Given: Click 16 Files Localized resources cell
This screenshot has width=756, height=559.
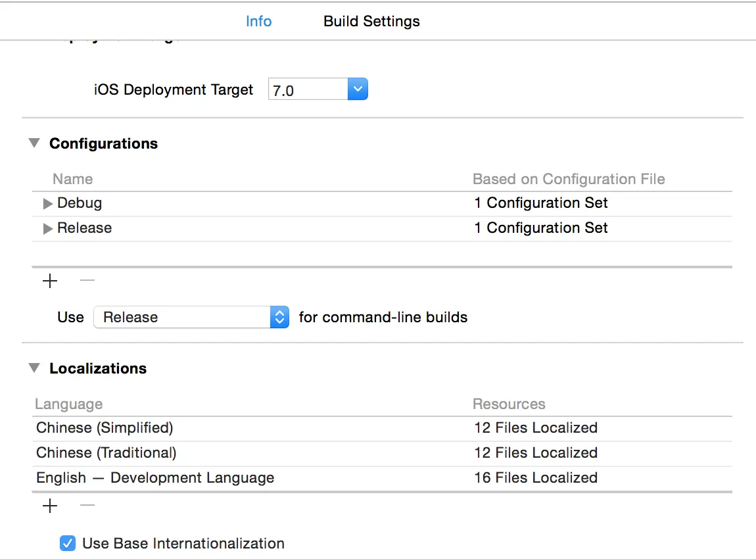Looking at the screenshot, I should [536, 478].
